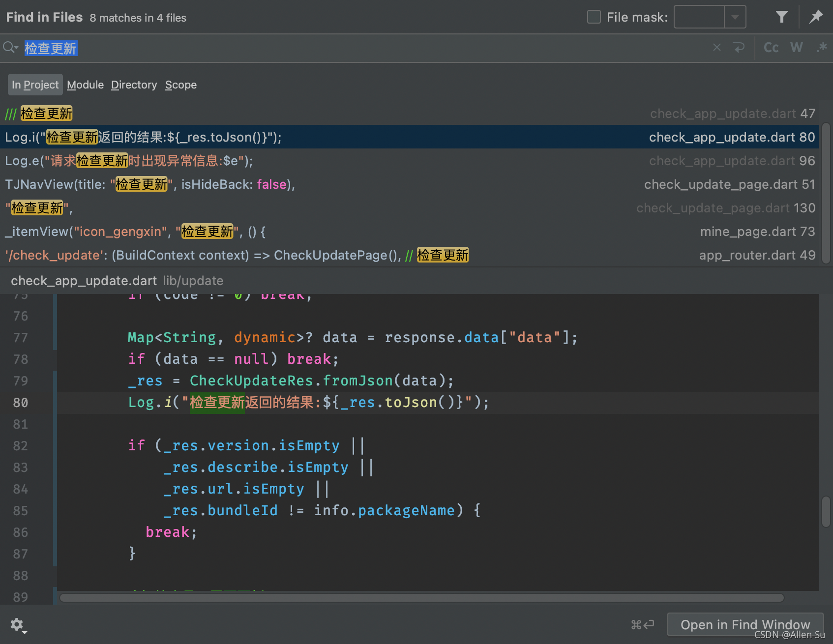Screen dimensions: 833x644
Task: Click Open in Find Window button
Action: point(745,625)
